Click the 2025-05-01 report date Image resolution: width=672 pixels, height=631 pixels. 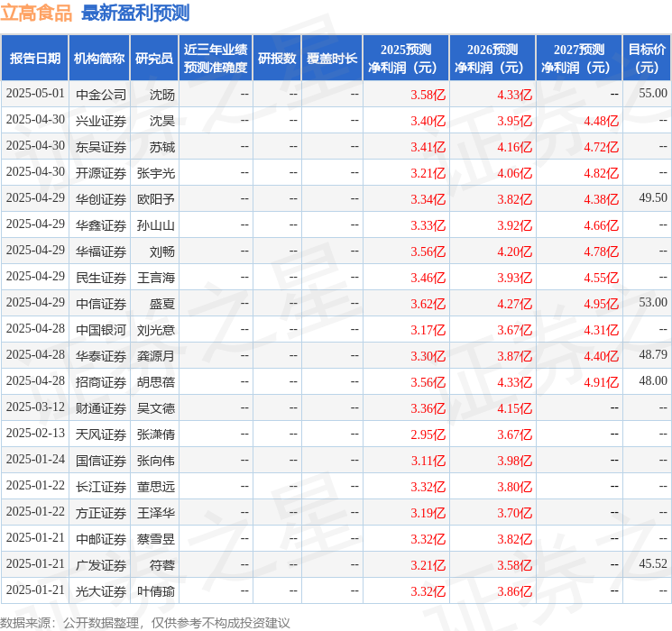tap(35, 93)
